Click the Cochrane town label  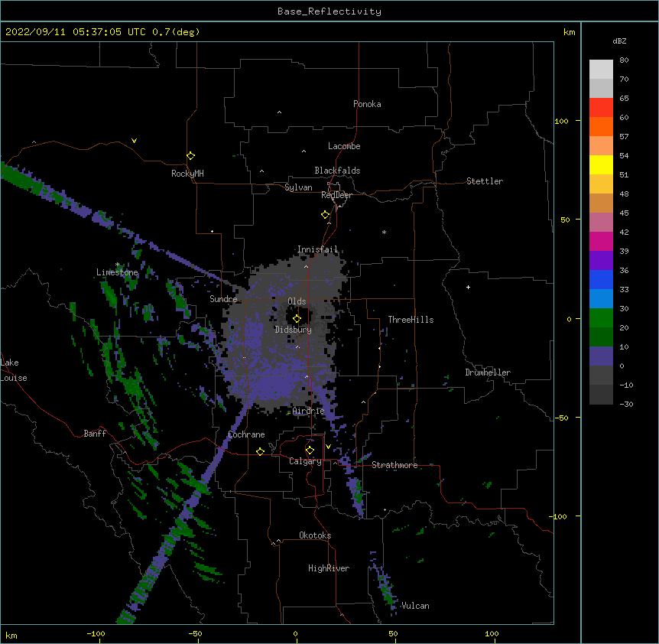pyautogui.click(x=246, y=434)
